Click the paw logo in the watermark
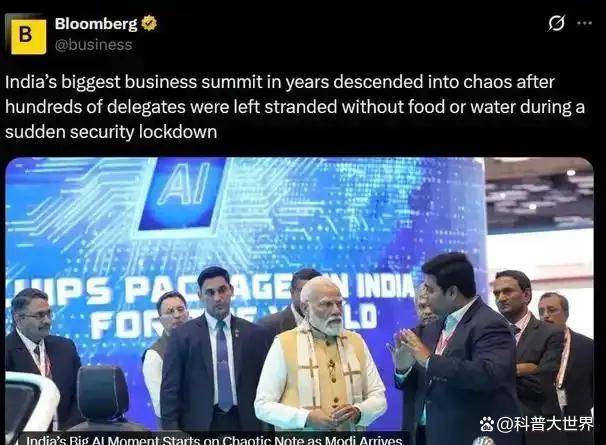This screenshot has height=445, width=606. coord(487,424)
